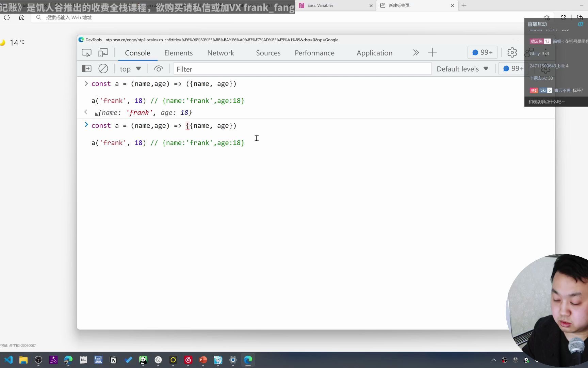Open the Performance tab
This screenshot has height=368, width=588.
pos(314,53)
